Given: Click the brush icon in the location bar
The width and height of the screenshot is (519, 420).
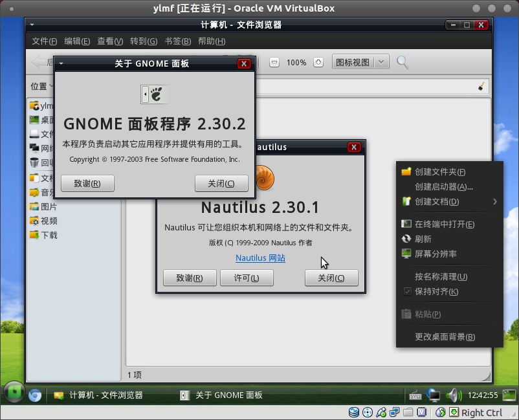Looking at the screenshot, I should click(481, 86).
